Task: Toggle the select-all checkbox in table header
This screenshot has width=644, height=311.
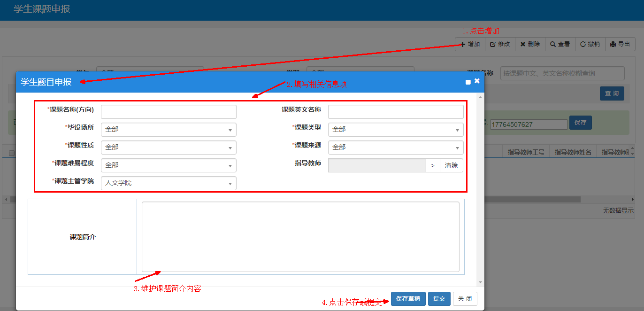Action: click(x=12, y=153)
